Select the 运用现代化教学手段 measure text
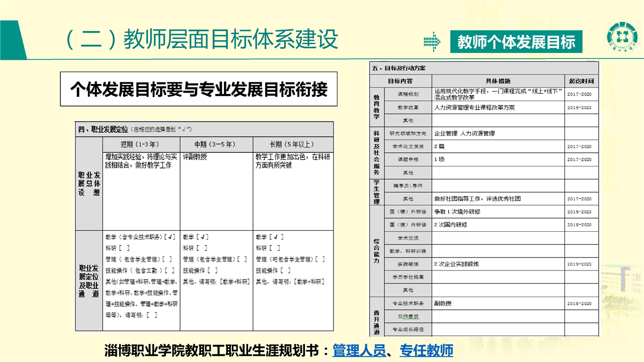The image size is (644, 362). coord(499,94)
